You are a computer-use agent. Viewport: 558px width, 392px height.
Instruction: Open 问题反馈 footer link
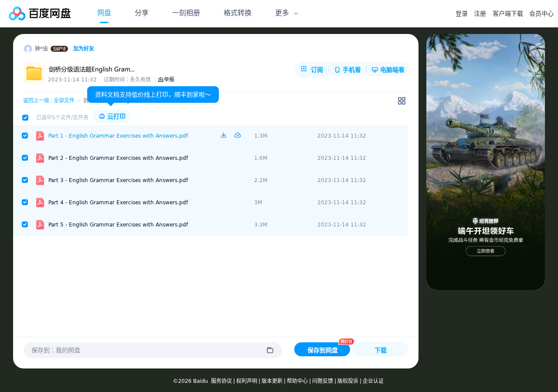(323, 381)
